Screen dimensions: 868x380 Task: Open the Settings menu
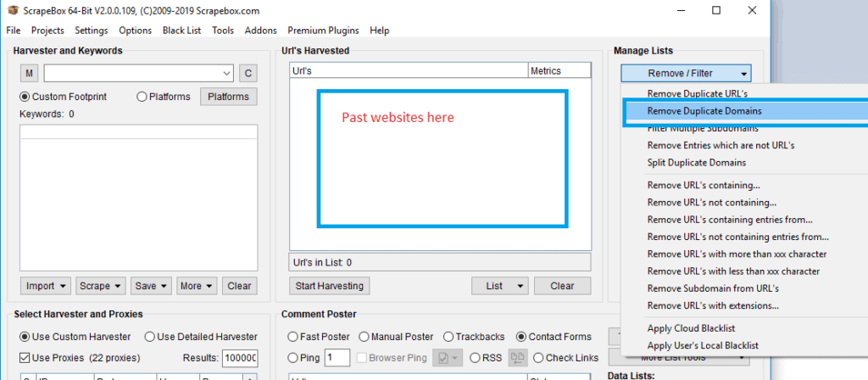click(x=92, y=31)
